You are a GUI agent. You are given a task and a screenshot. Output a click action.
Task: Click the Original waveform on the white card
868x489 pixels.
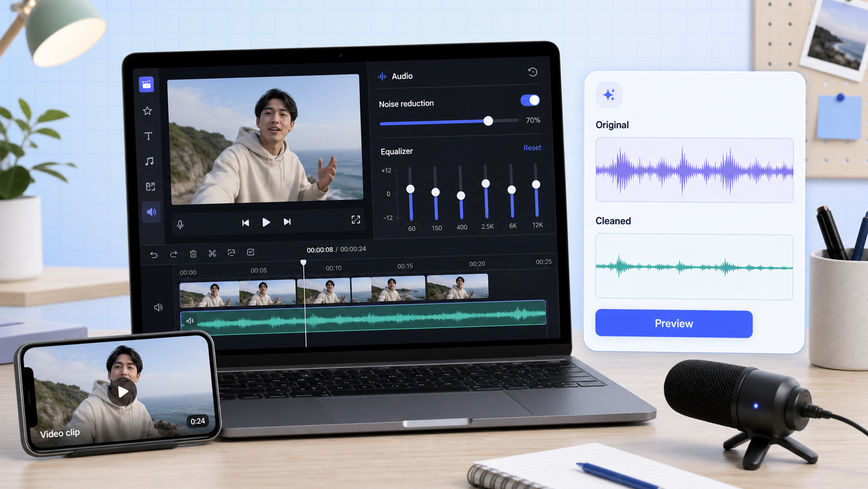(694, 170)
